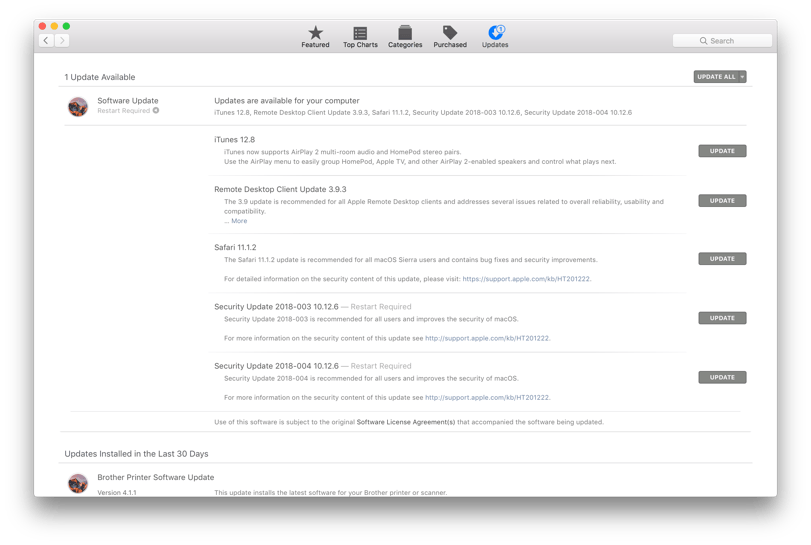Viewport: 811px width, 545px height.
Task: Expand More under Remote Desktop Client
Action: tap(239, 221)
